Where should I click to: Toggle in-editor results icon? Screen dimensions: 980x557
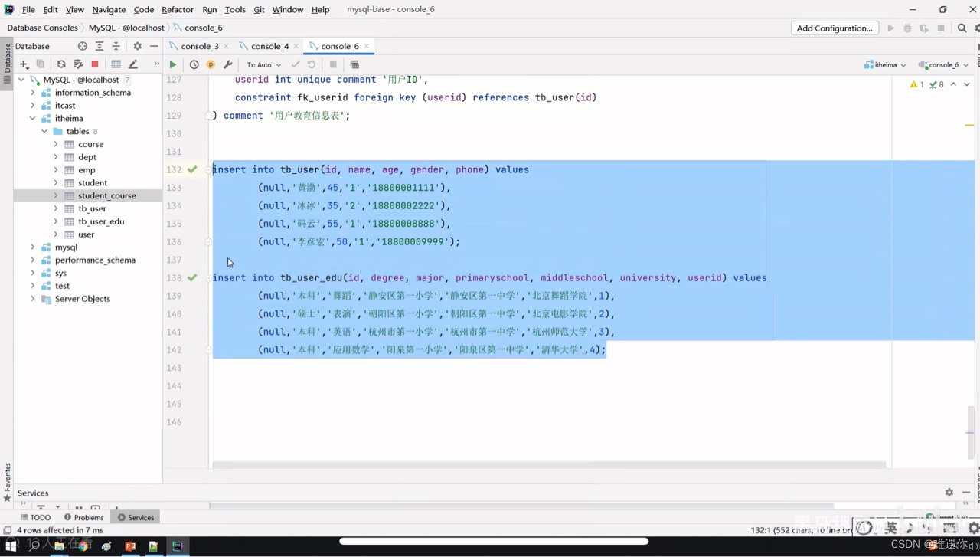354,65
